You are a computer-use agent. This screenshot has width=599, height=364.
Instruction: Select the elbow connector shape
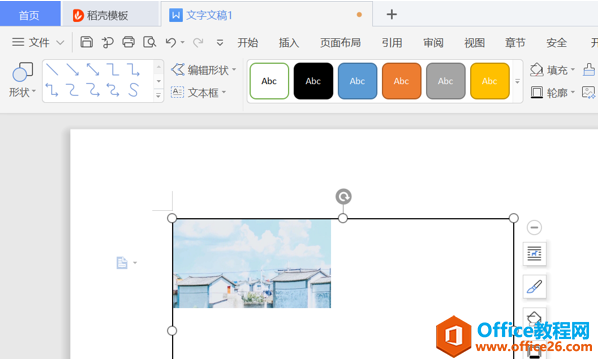coord(113,70)
